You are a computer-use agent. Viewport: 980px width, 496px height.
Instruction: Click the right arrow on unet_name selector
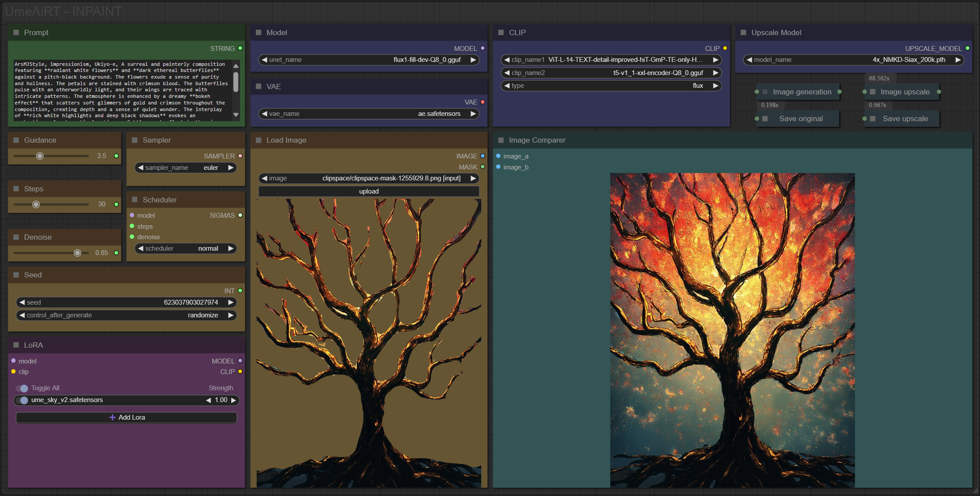point(473,60)
